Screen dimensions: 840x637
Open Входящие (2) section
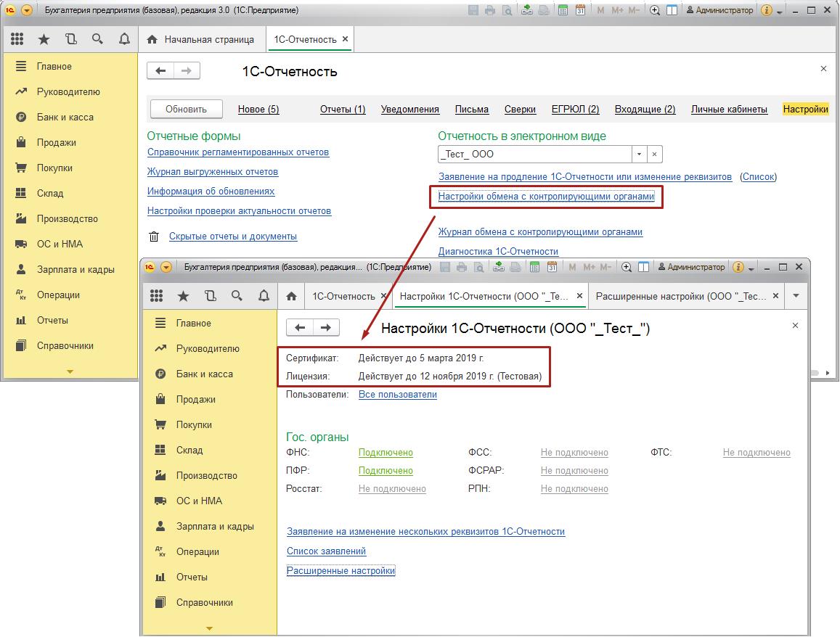pos(645,110)
